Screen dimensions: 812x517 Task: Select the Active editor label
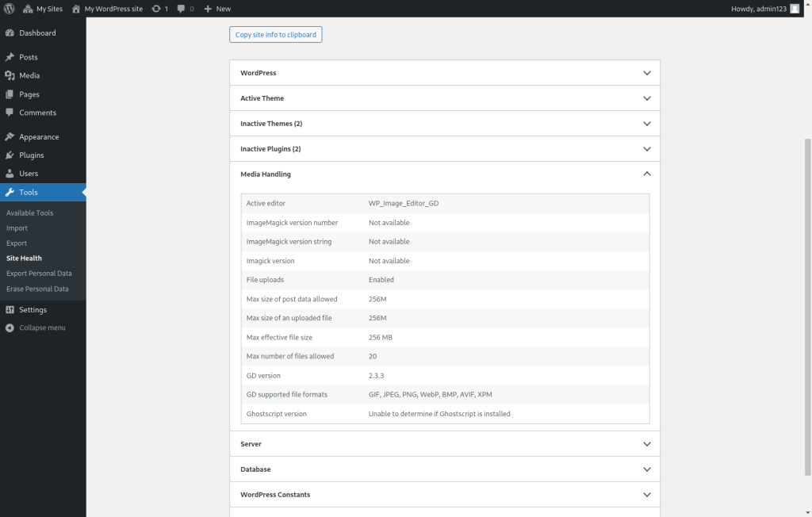click(266, 204)
